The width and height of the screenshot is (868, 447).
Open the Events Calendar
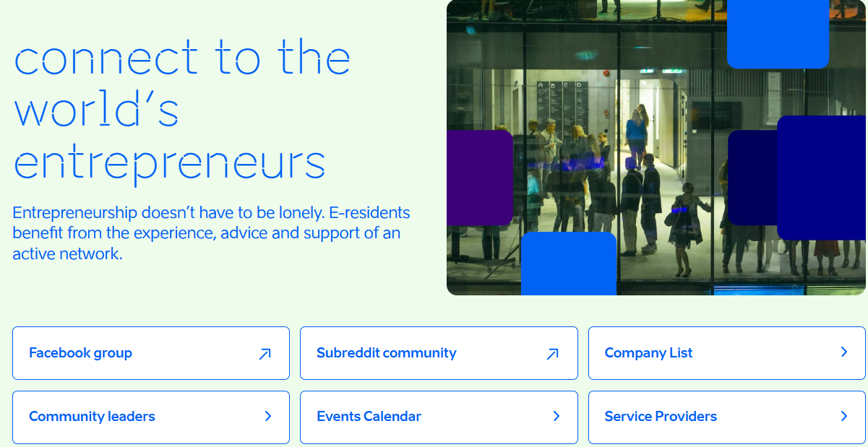coord(439,417)
